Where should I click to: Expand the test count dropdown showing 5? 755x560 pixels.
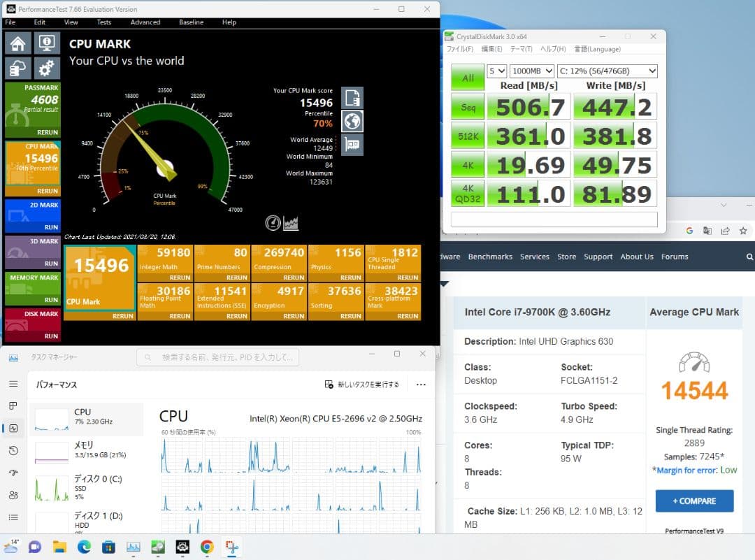pyautogui.click(x=496, y=71)
